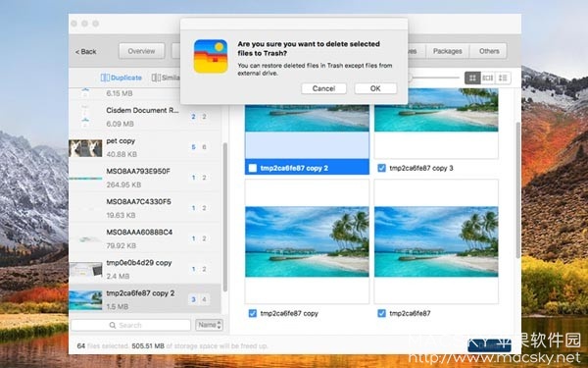The width and height of the screenshot is (588, 368).
Task: Click the '264.95 KB' size text
Action: pos(123,184)
